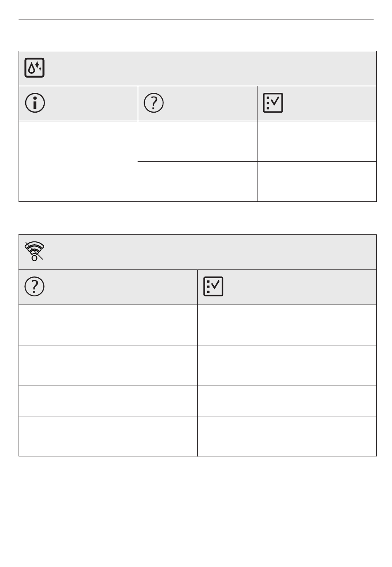
Task: Click checklist icon in lower table
Action: click(213, 286)
